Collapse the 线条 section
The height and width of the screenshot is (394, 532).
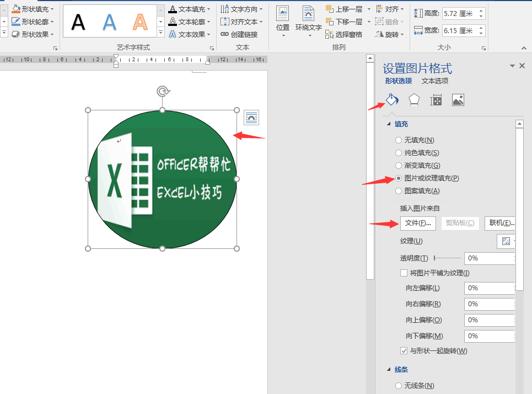pos(389,370)
